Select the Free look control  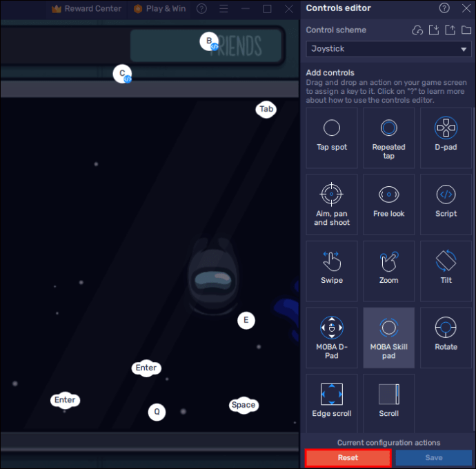[x=388, y=204]
